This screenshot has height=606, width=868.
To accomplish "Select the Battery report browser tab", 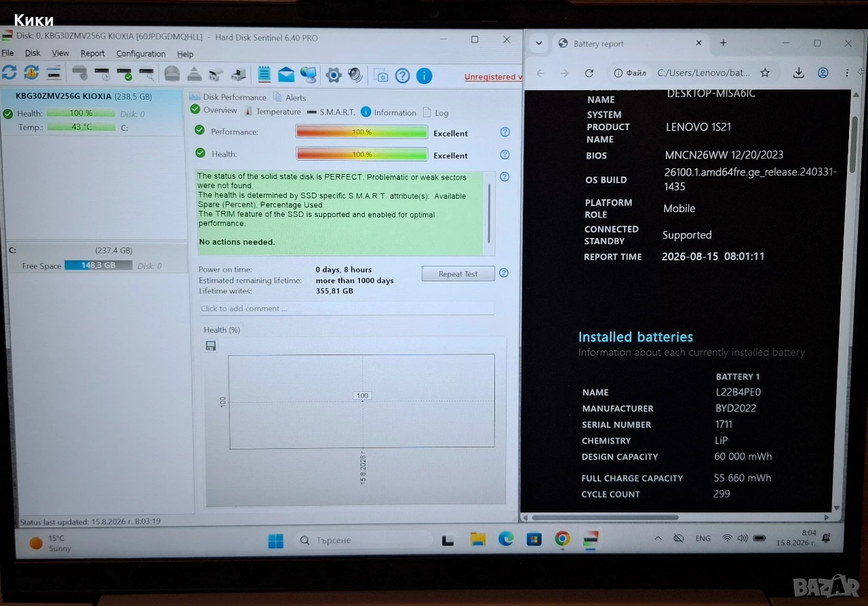I will (x=631, y=43).
